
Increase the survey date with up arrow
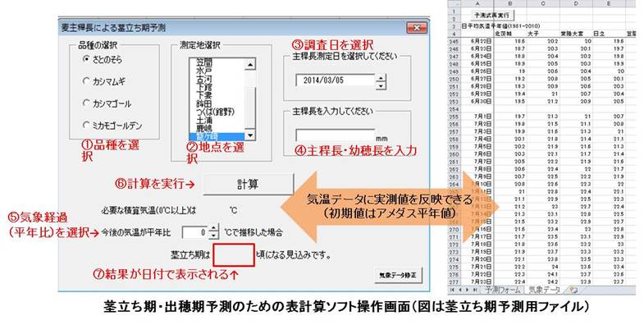[x=381, y=78]
